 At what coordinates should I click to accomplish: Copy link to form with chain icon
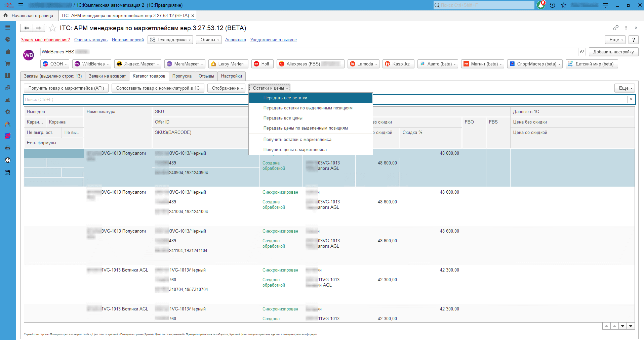click(616, 28)
